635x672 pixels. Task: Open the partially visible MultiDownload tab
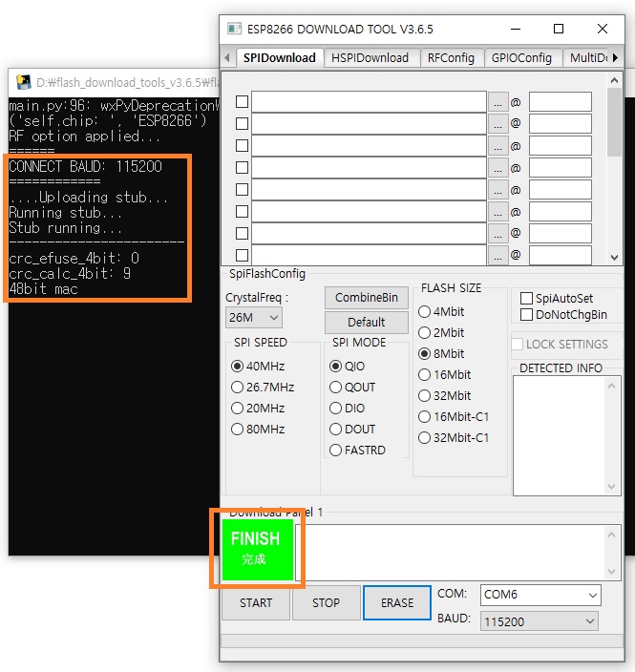tap(588, 58)
